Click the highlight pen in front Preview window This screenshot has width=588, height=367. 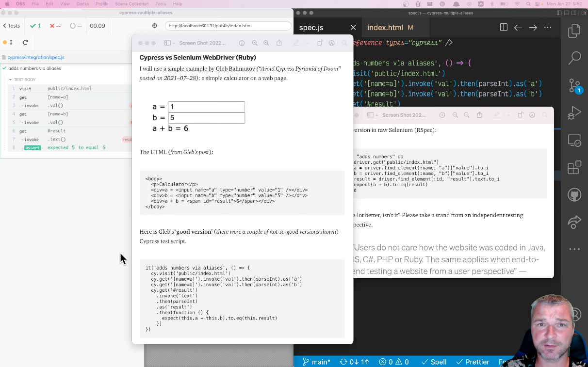(296, 43)
